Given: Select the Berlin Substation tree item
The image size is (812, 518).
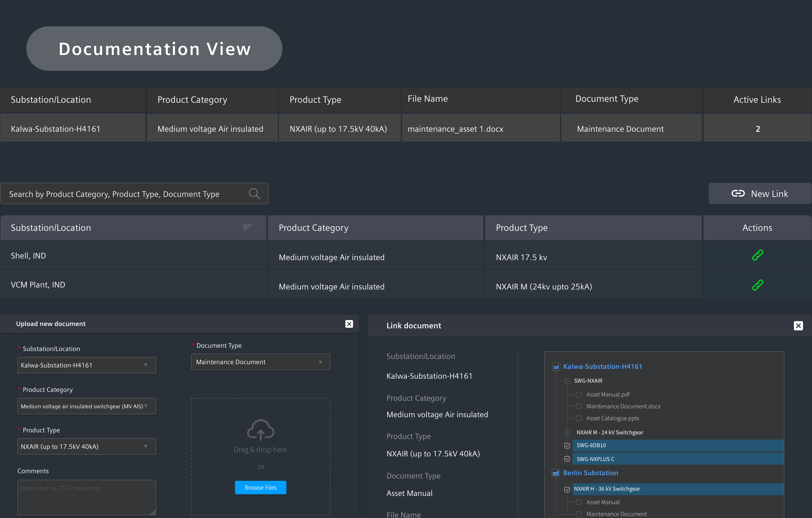Looking at the screenshot, I should click(x=591, y=473).
